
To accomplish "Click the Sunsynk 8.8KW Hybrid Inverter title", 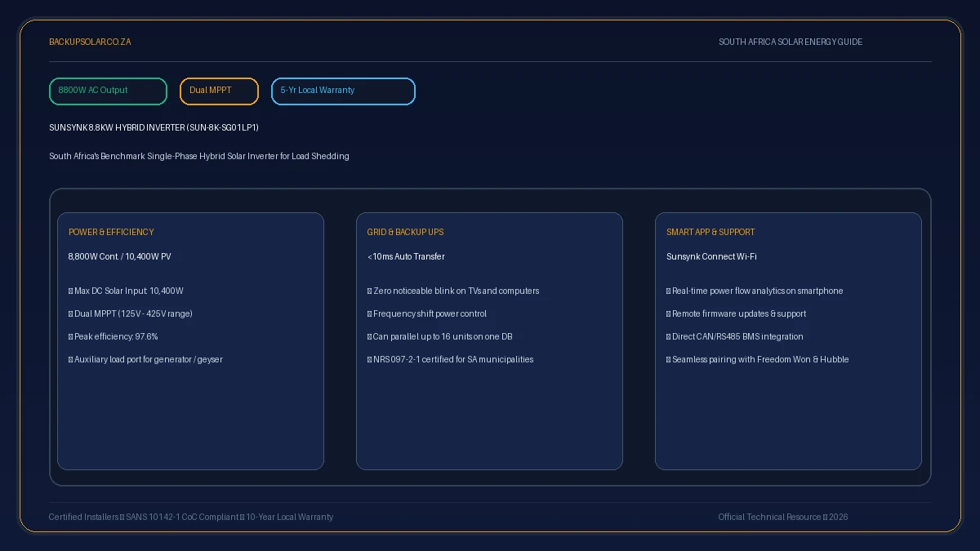I will 154,128.
